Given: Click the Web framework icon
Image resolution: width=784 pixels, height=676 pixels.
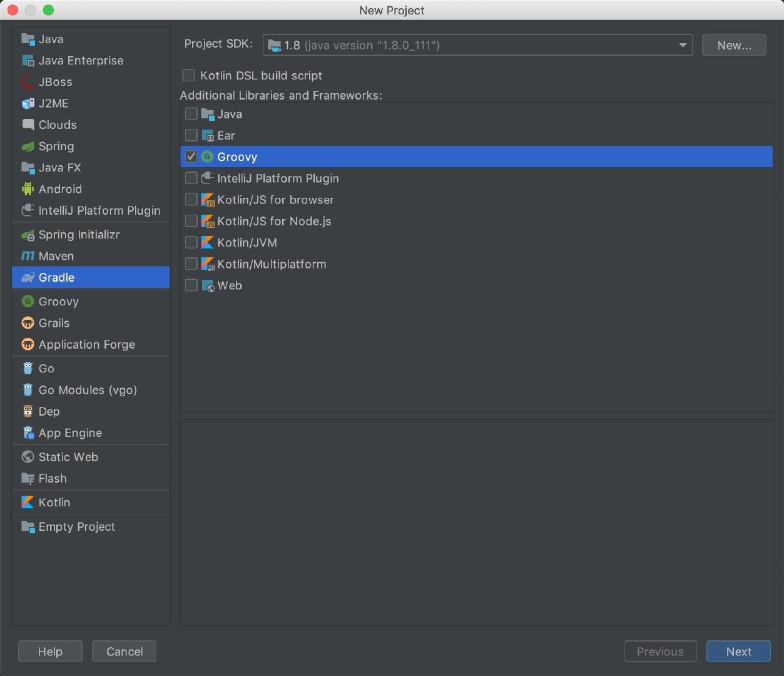Looking at the screenshot, I should click(208, 285).
